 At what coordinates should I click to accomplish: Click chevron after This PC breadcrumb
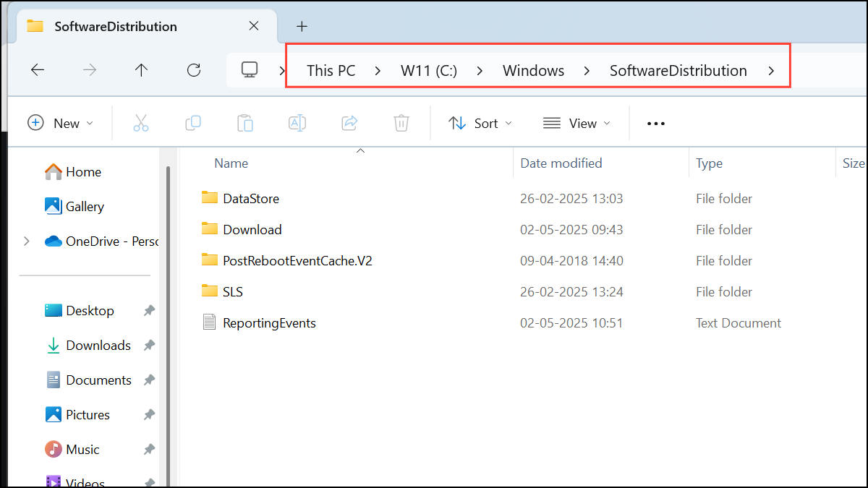point(378,71)
